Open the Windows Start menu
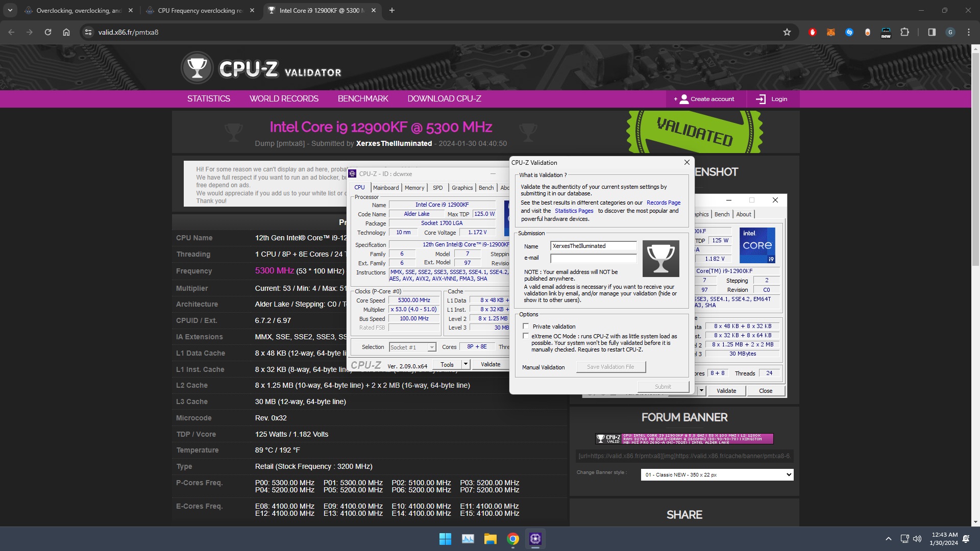This screenshot has width=980, height=551. [445, 539]
